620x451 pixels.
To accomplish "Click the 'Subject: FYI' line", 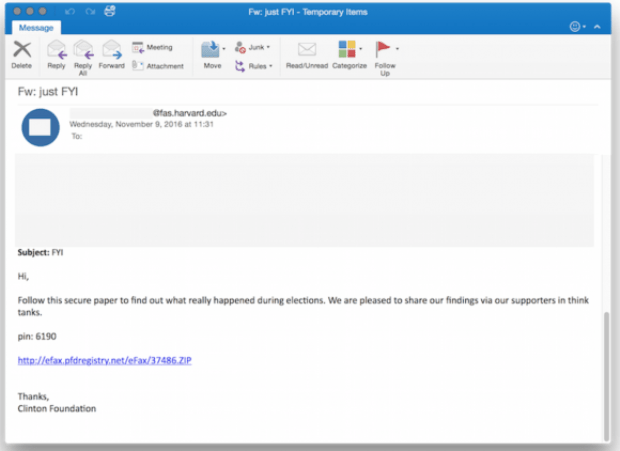I will point(40,252).
